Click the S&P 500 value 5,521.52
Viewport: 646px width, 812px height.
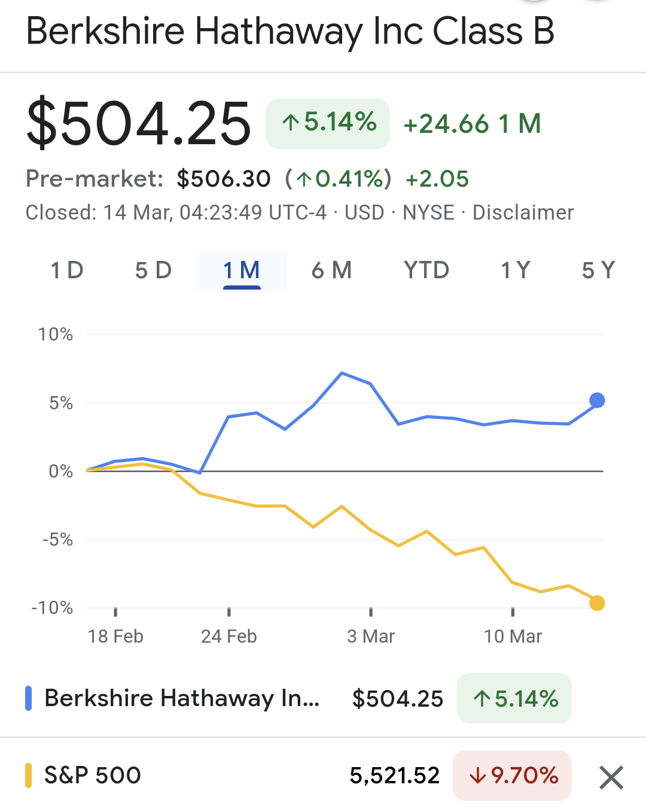click(x=395, y=775)
